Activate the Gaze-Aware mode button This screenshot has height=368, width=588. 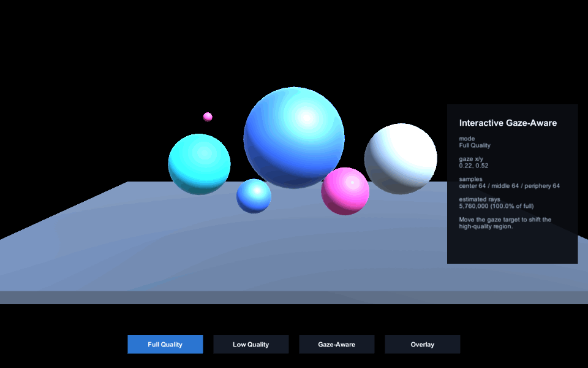tap(337, 344)
